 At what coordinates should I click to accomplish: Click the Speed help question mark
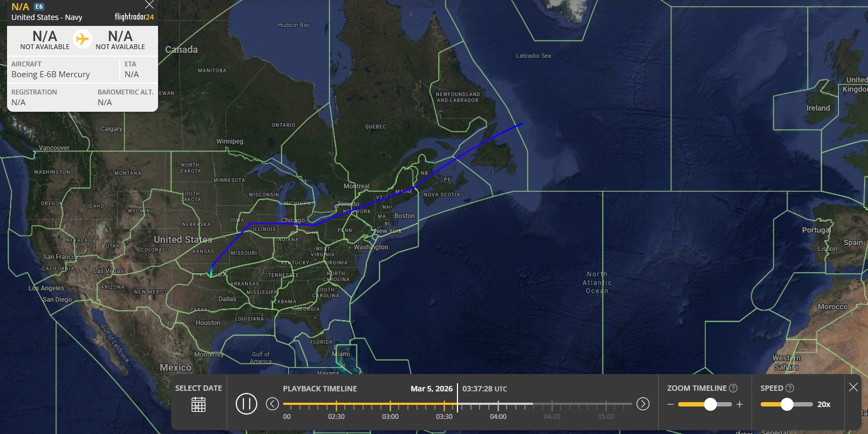[790, 388]
